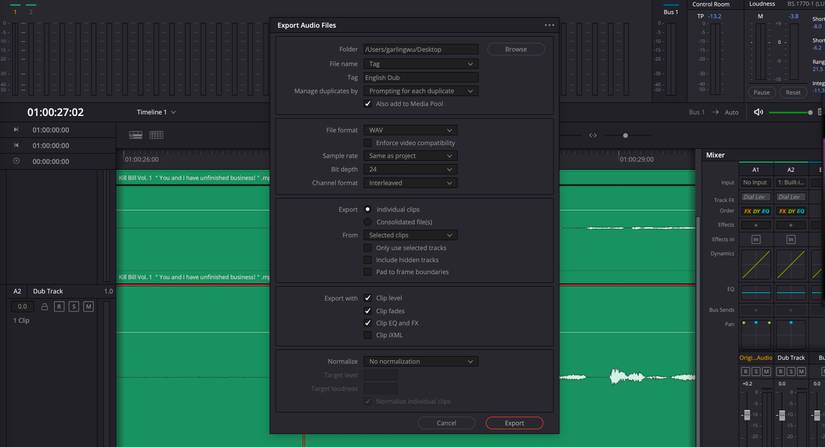Open the Sample rate dropdown
Image resolution: width=825 pixels, height=447 pixels.
coord(410,156)
